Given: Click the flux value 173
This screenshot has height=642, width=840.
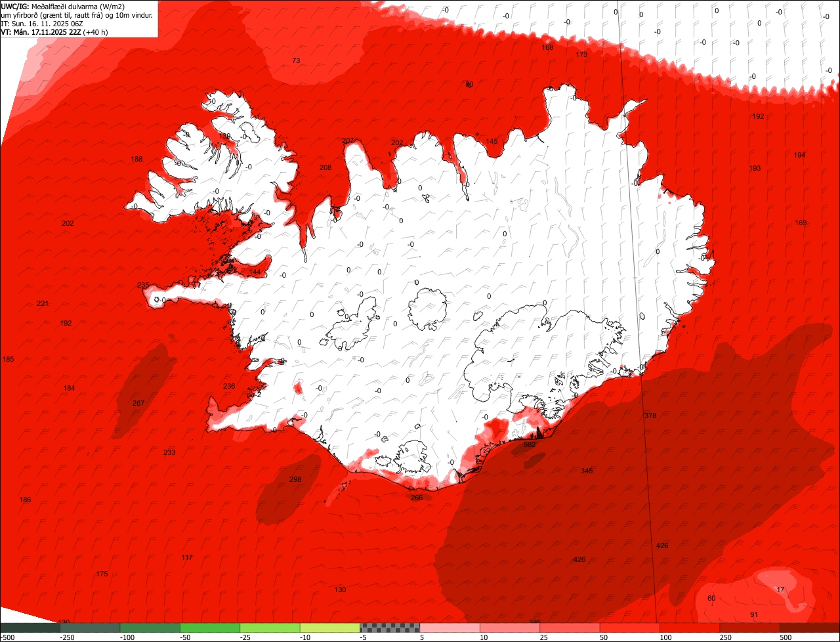Looking at the screenshot, I should pyautogui.click(x=581, y=54).
